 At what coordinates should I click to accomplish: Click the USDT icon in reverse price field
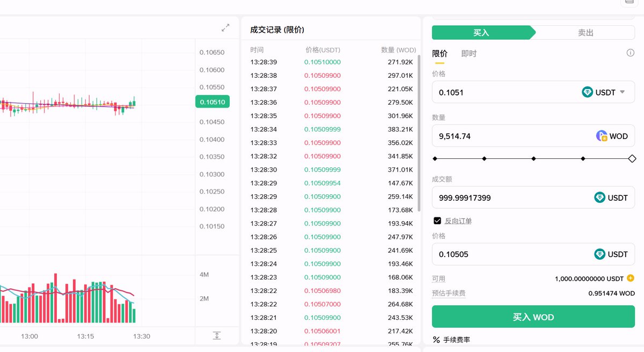point(599,254)
